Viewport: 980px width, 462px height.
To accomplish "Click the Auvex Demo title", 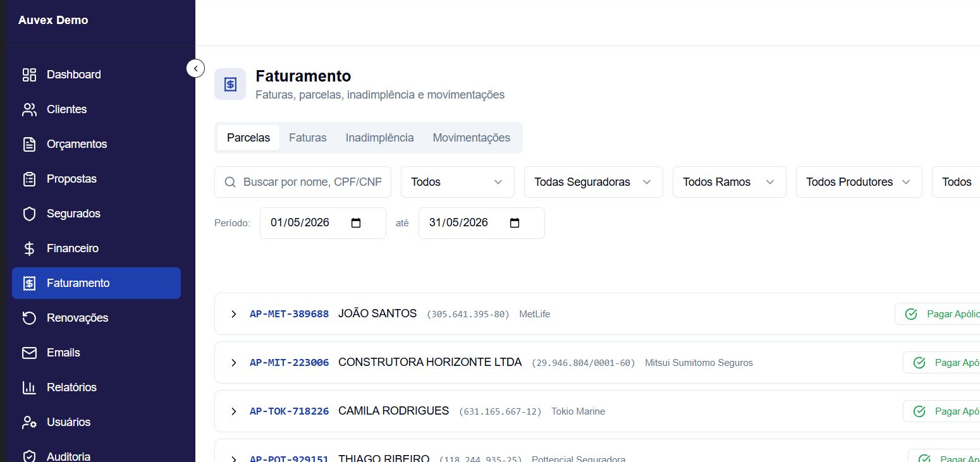I will point(53,20).
